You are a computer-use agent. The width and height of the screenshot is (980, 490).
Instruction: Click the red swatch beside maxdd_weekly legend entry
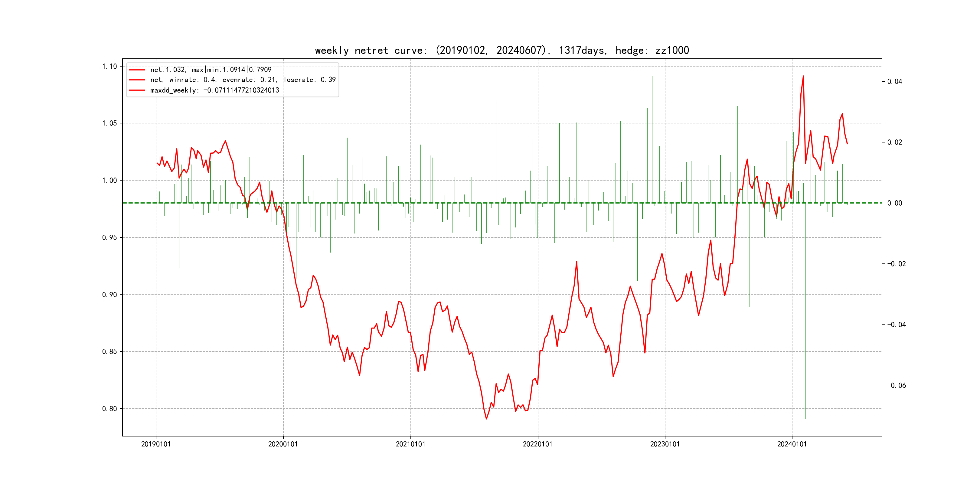pyautogui.click(x=137, y=90)
